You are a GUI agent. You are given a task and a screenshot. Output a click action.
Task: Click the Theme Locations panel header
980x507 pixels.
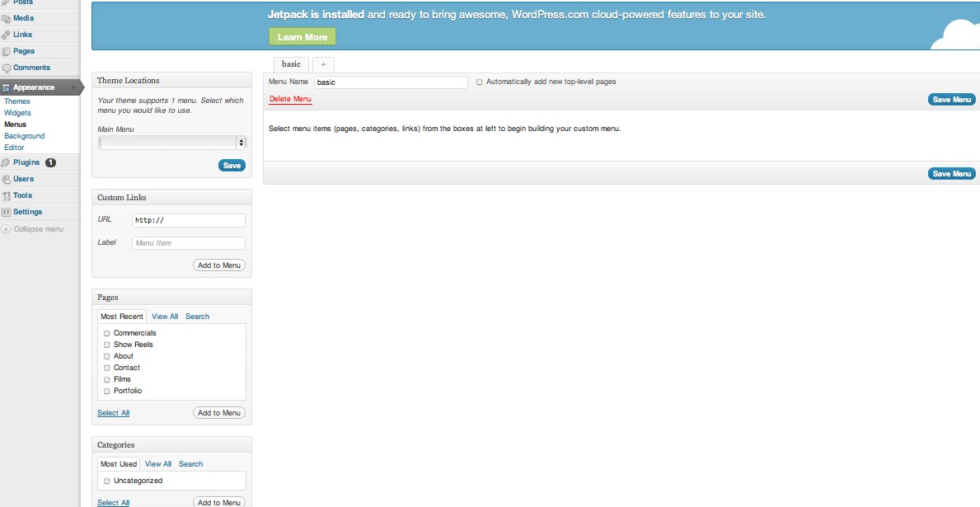[x=172, y=81]
